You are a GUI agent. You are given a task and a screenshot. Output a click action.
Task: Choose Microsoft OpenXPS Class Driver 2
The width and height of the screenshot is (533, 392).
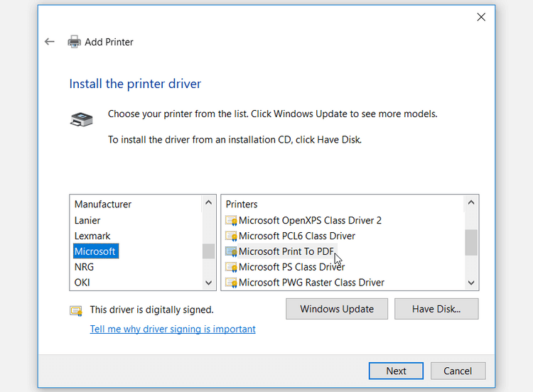310,220
